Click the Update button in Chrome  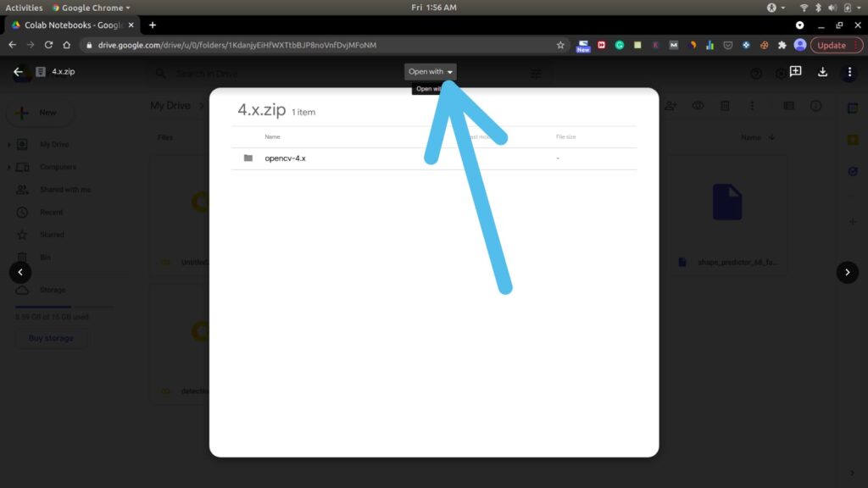pos(832,46)
